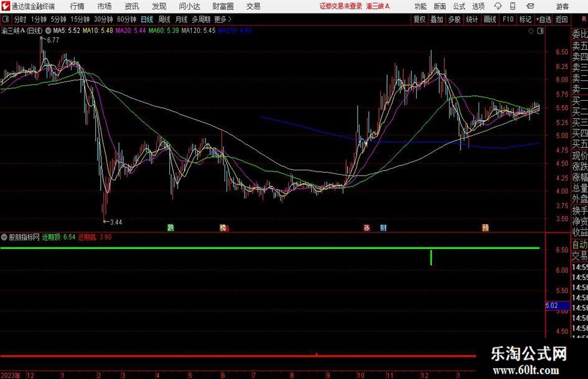This screenshot has width=588, height=379.
Task: Click the 叠加 overlay button
Action: point(437,19)
